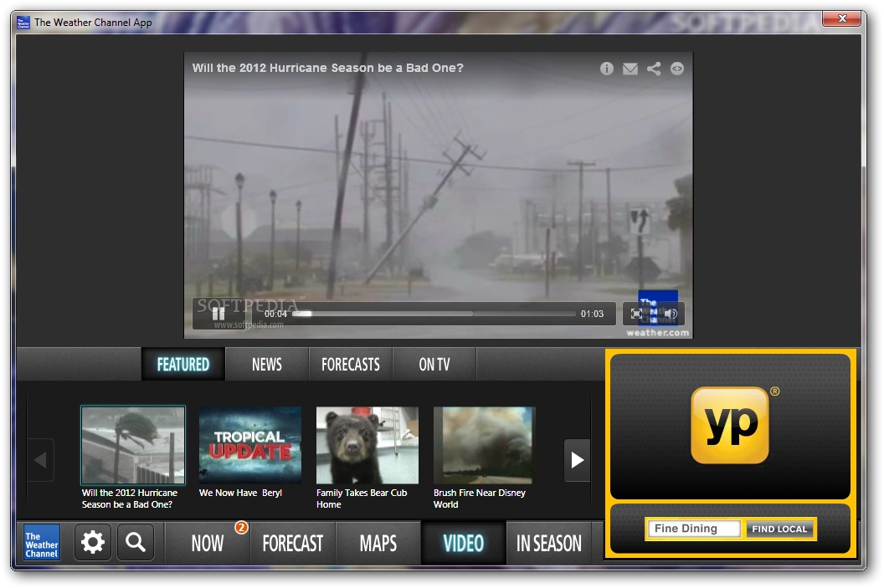Viewport: 884px width, 588px height.
Task: Mute the video volume
Action: point(671,314)
